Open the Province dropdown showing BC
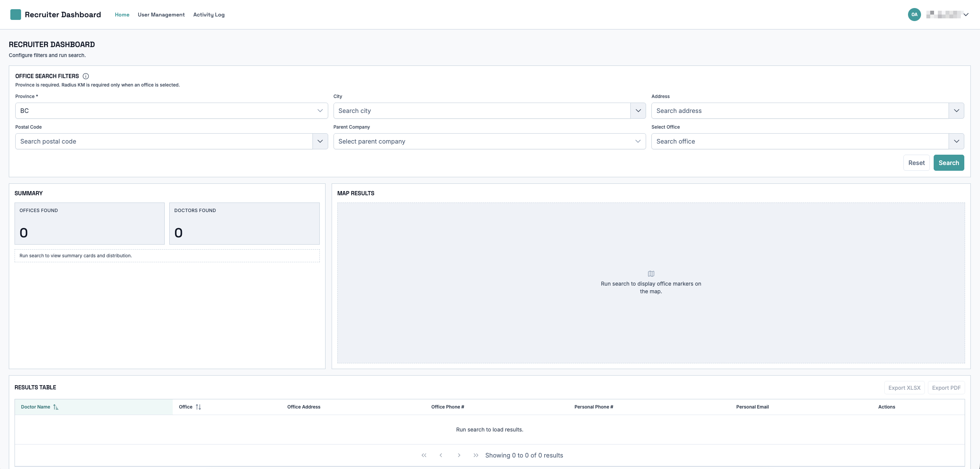980x469 pixels. 171,111
